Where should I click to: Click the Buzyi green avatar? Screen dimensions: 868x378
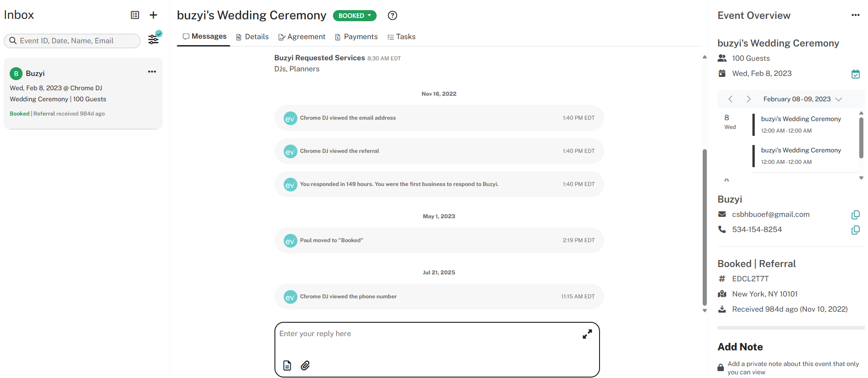[16, 74]
